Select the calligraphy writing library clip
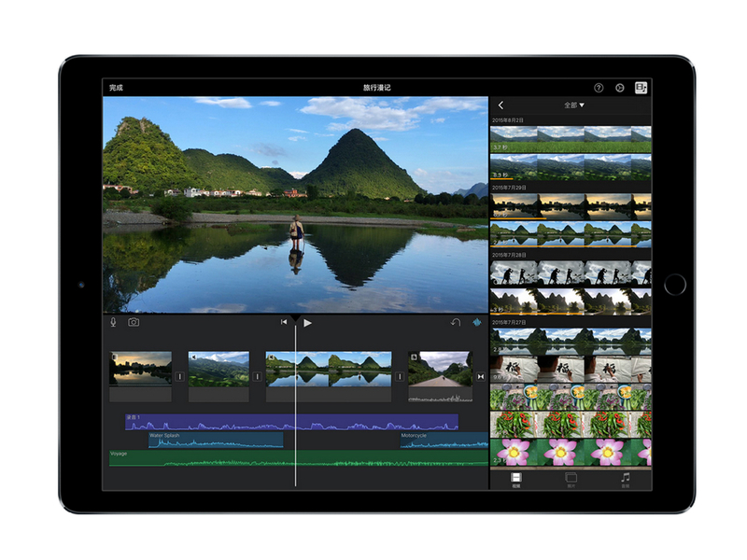Viewport: 747px width, 560px height. (x=571, y=369)
